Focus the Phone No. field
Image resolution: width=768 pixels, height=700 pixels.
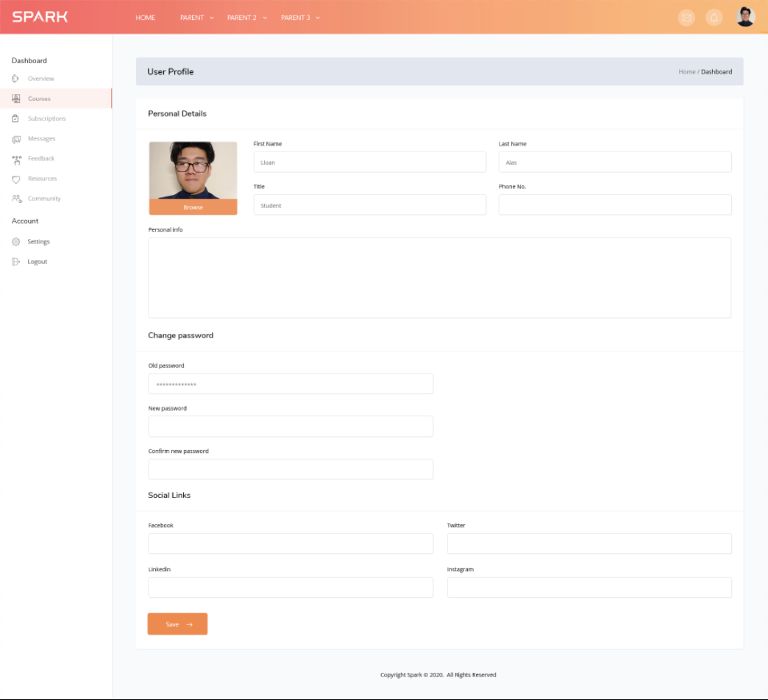click(615, 204)
